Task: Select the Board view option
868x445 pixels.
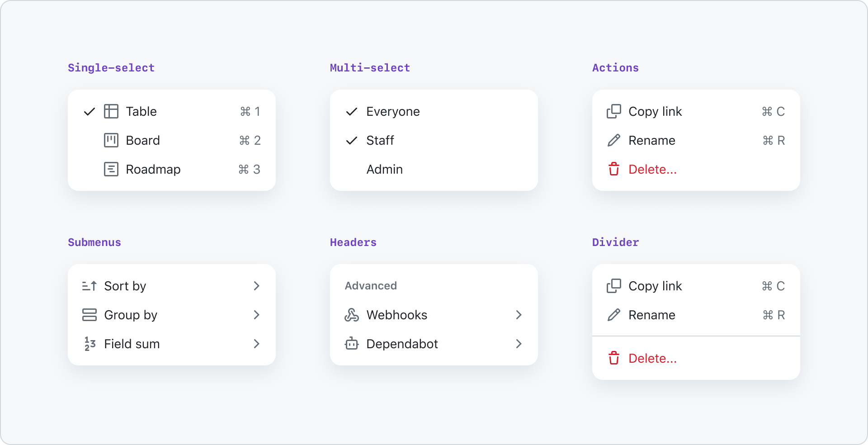Action: coord(172,140)
